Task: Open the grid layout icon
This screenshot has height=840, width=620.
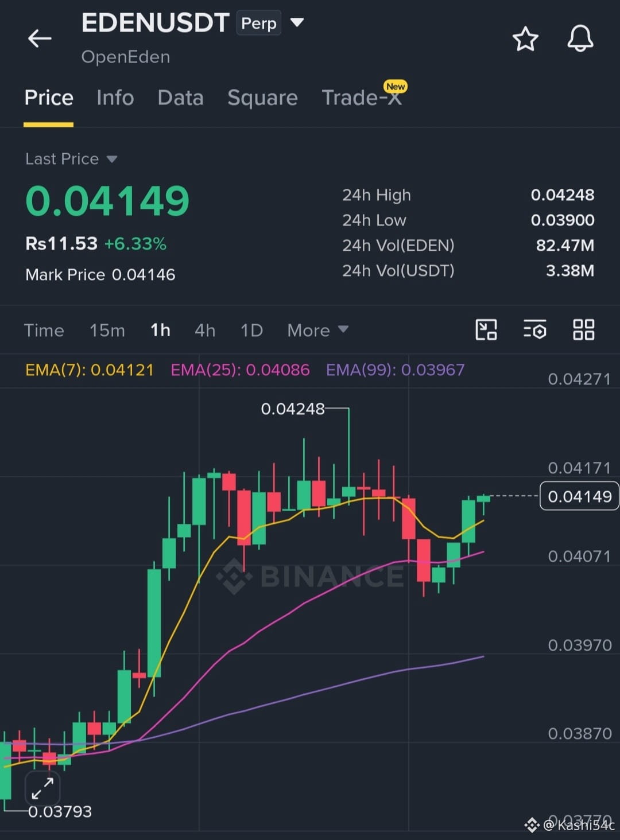Action: [x=583, y=330]
